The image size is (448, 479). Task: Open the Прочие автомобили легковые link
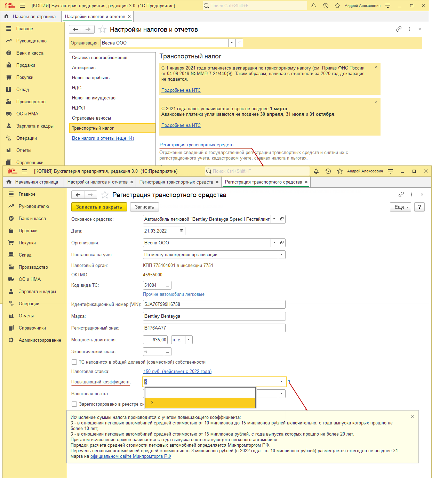(x=174, y=294)
